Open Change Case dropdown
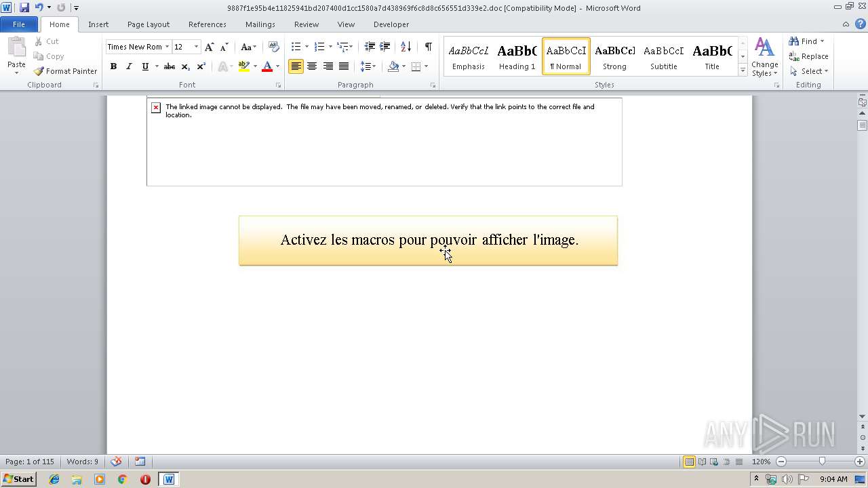Viewport: 868px width, 488px height. 248,47
